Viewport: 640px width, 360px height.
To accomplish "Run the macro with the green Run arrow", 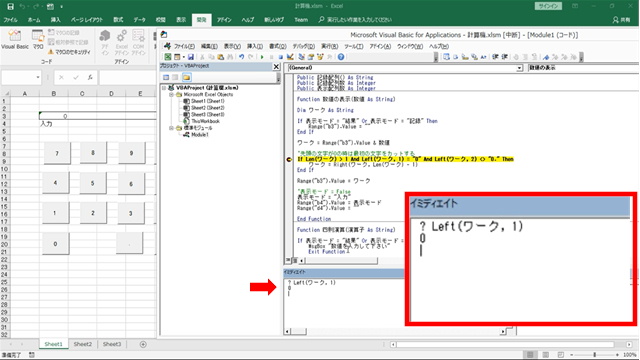I will [262, 57].
